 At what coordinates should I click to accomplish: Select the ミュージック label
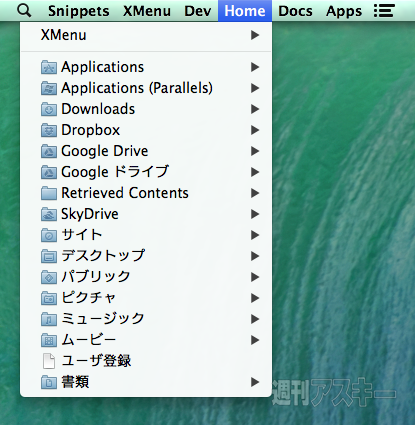103,319
